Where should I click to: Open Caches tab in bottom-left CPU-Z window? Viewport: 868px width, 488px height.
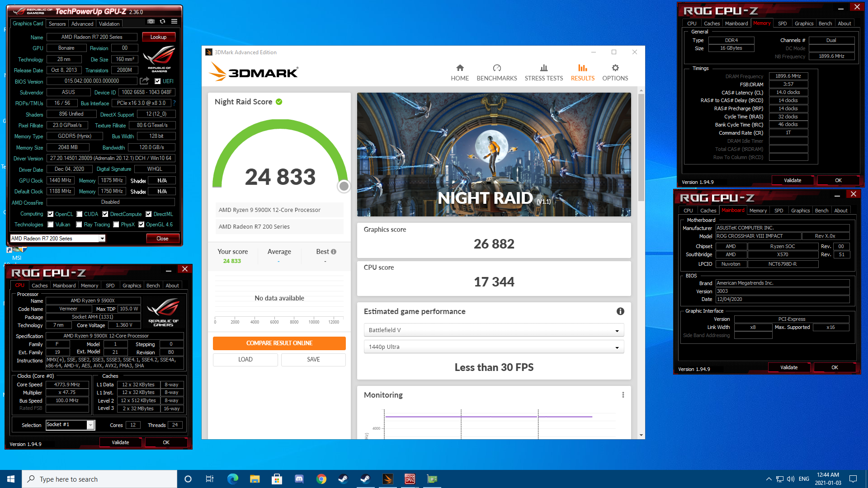[40, 286]
